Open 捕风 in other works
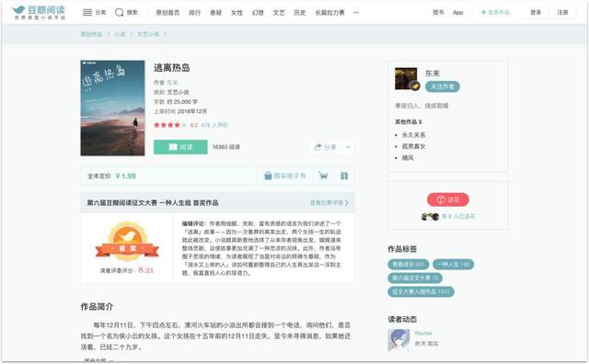This screenshot has height=364, width=589. (408, 157)
